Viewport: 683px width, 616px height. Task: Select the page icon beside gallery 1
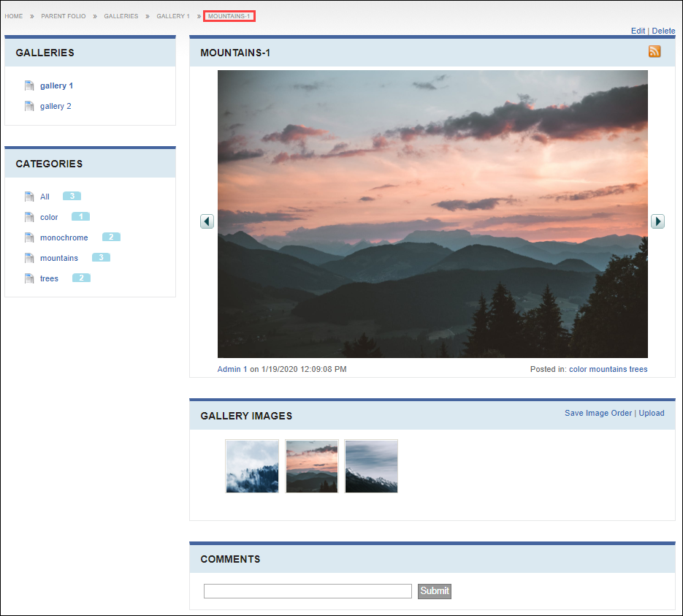29,85
